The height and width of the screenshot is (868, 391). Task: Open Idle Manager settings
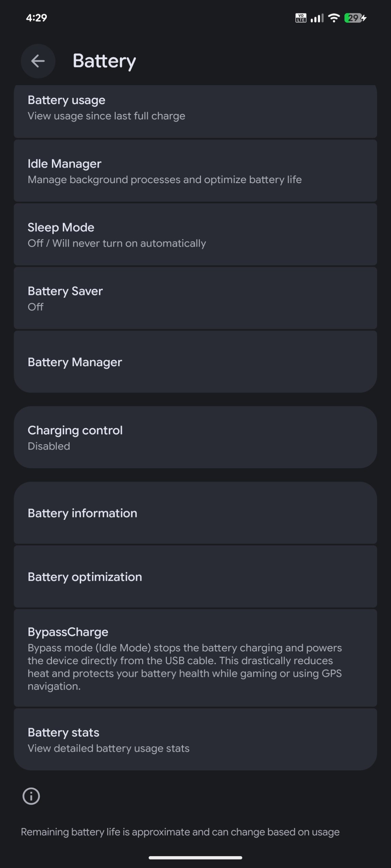coord(195,171)
